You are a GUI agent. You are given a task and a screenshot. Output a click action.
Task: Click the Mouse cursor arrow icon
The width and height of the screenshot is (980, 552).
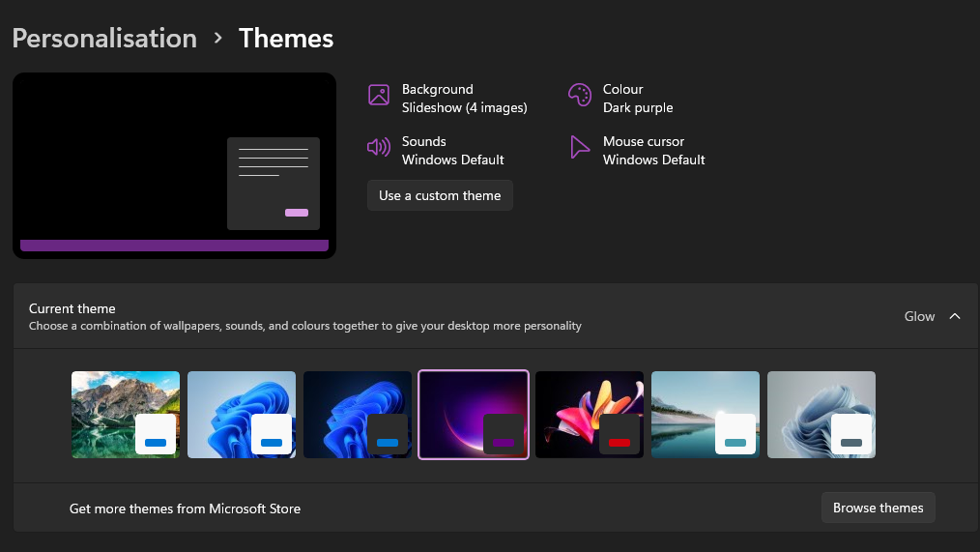[x=579, y=147]
